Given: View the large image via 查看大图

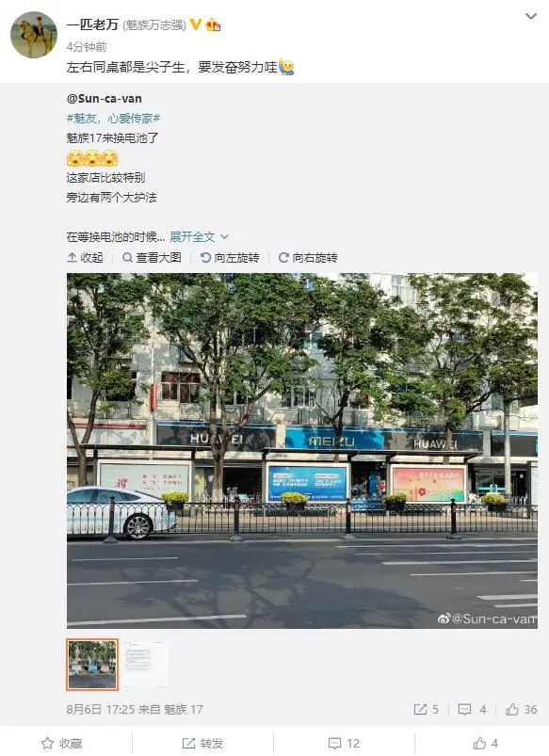Looking at the screenshot, I should 152,257.
